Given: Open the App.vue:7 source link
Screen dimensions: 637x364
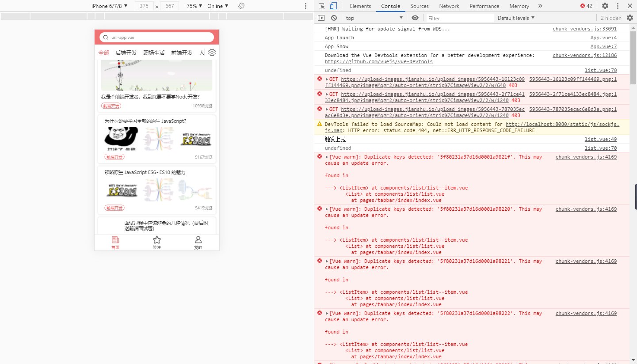Looking at the screenshot, I should click(x=603, y=46).
